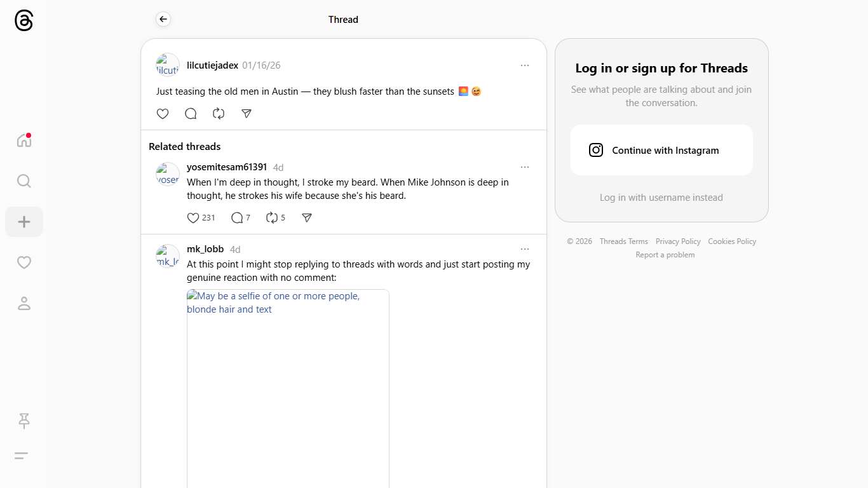Open the bottom-left More menu
This screenshot has width=868, height=488.
pyautogui.click(x=21, y=456)
